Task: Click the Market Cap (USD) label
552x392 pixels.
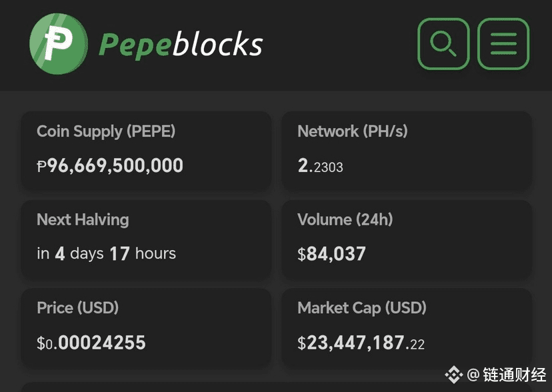Action: click(x=362, y=308)
